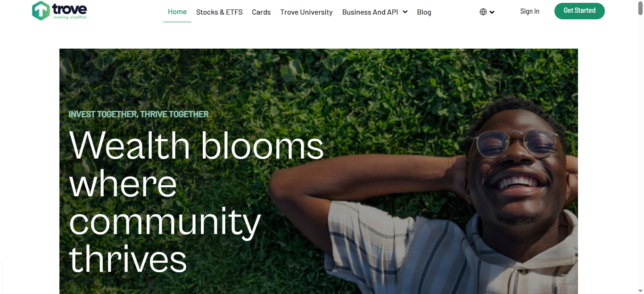This screenshot has height=294, width=644.
Task: Expand the chevron beside the globe icon
Action: point(492,12)
